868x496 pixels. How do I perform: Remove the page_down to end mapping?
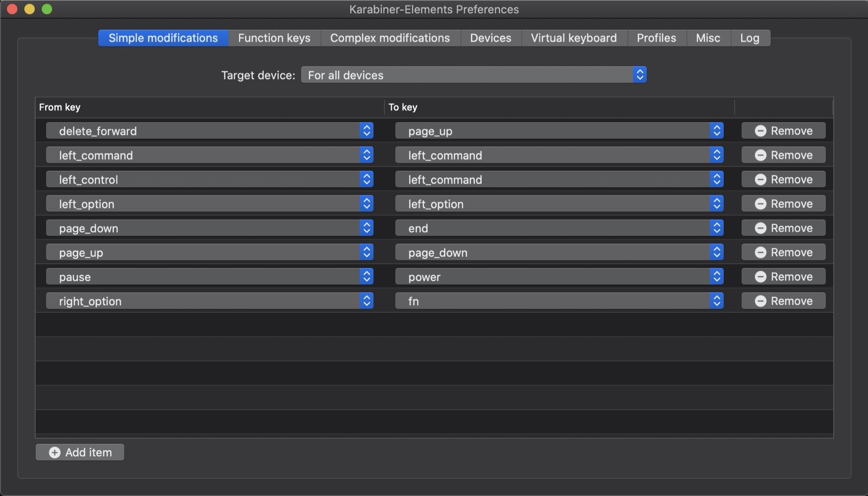point(783,228)
